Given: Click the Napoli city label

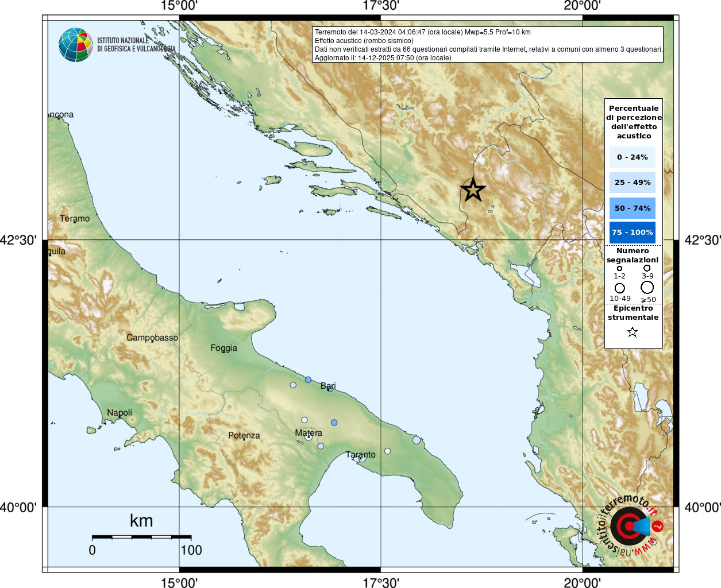Looking at the screenshot, I should [x=119, y=413].
